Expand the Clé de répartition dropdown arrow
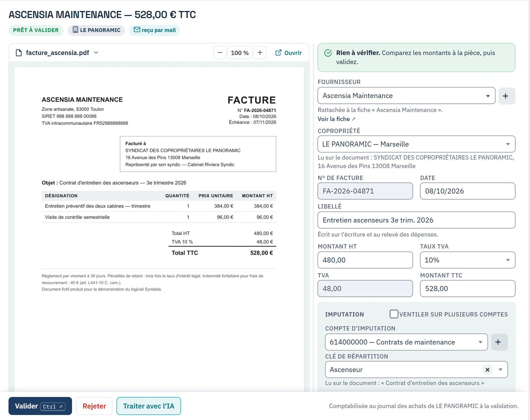Image resolution: width=530 pixels, height=420 pixels. pos(500,370)
